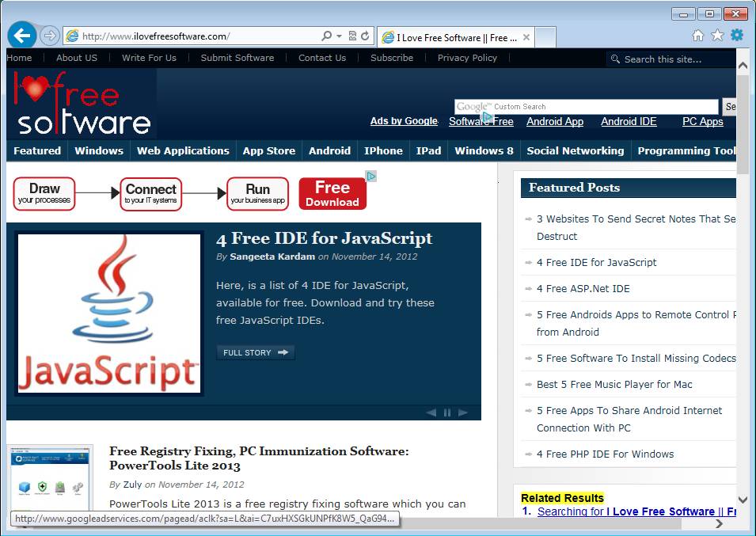756x536 pixels.
Task: Open Favorites star icon
Action: 717,35
